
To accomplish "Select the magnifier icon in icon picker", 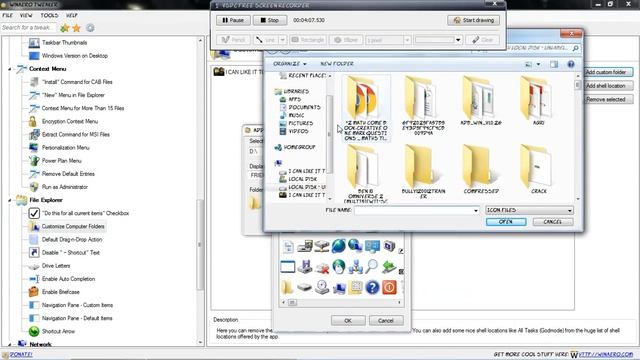I will [372, 267].
